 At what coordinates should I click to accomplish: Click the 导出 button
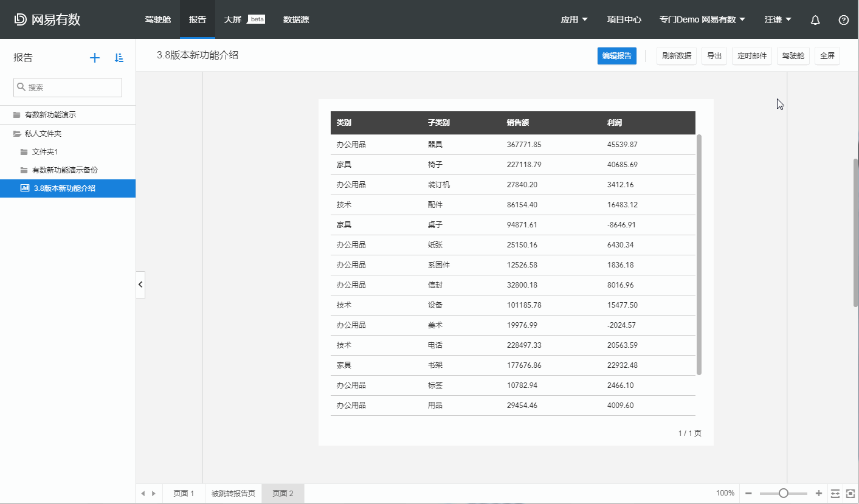[x=714, y=56]
